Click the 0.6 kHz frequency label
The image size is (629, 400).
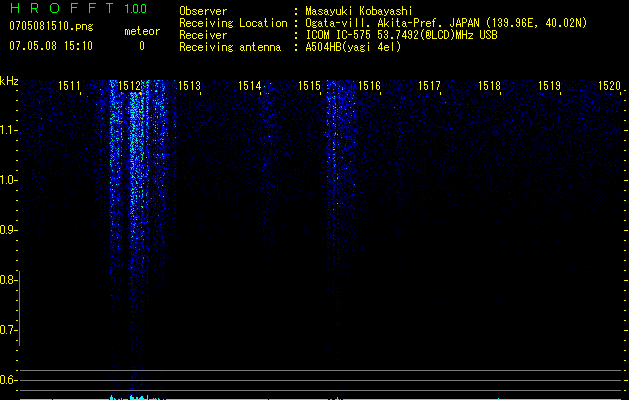(x=7, y=380)
